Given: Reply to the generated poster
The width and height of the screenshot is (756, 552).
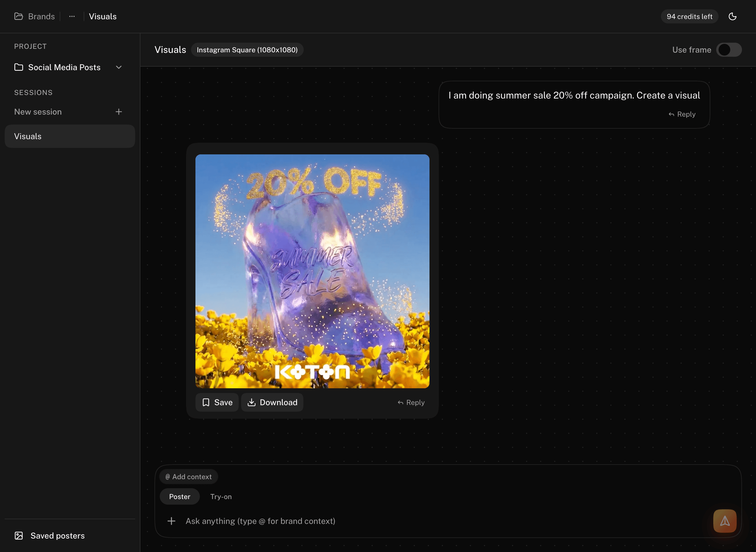Looking at the screenshot, I should (411, 403).
